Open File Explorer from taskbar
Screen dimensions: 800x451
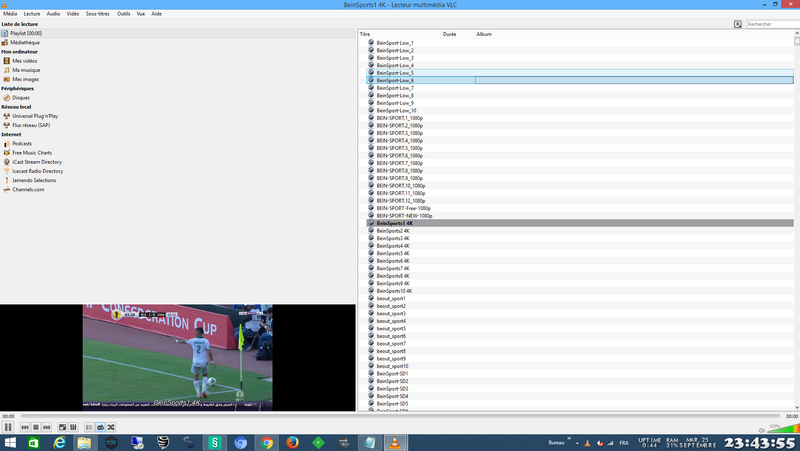[x=85, y=442]
